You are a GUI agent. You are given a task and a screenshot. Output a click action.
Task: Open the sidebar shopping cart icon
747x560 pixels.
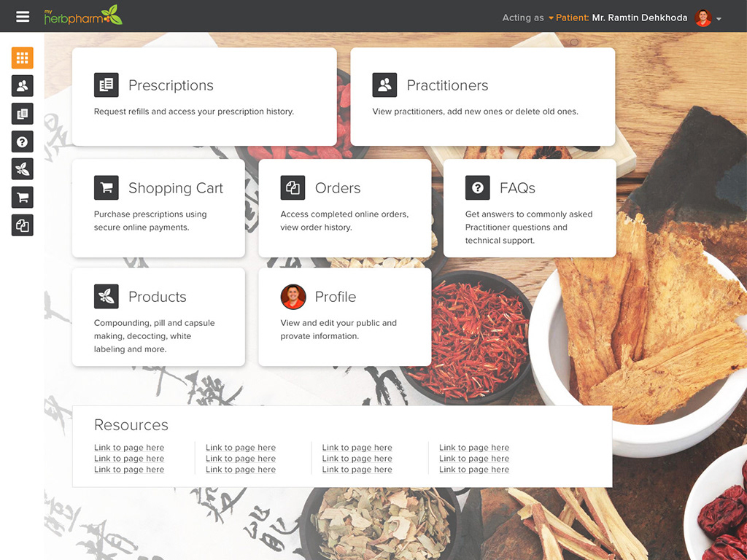[23, 197]
